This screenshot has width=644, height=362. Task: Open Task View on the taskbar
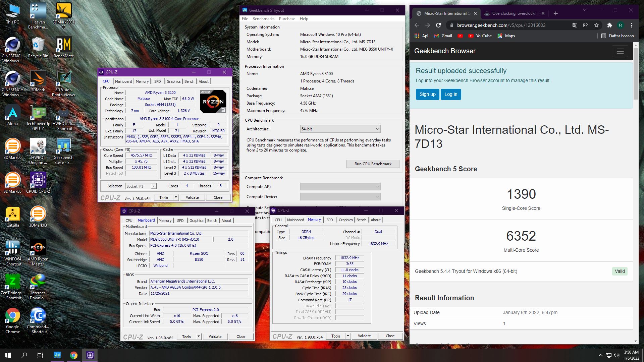40,355
